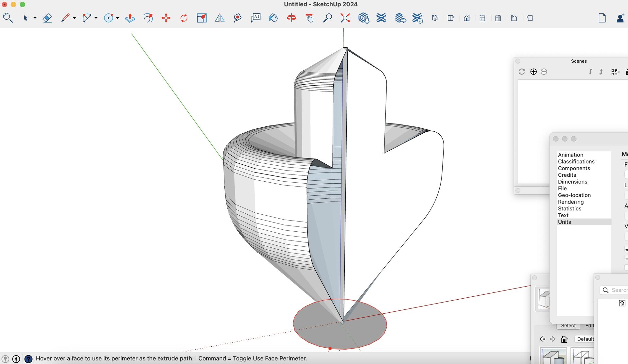Pick the Rotate tool
The height and width of the screenshot is (364, 628).
click(184, 18)
